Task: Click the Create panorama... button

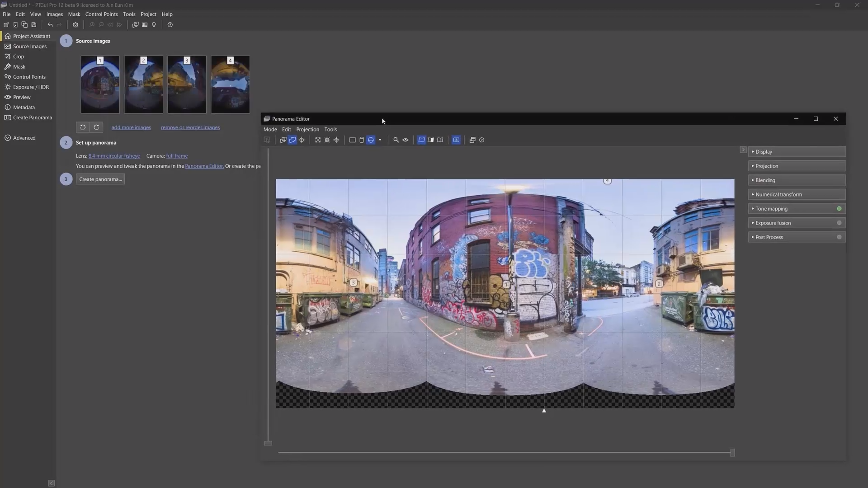Action: [x=100, y=179]
